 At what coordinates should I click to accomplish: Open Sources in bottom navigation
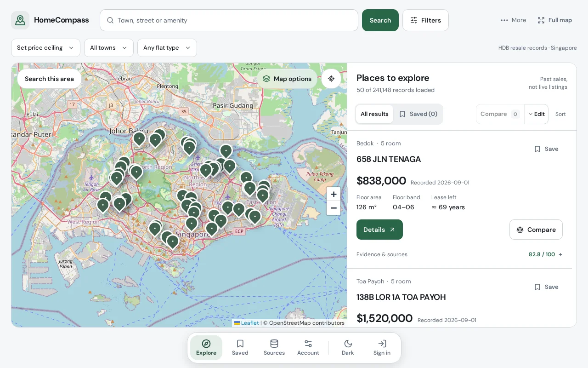coord(274,348)
